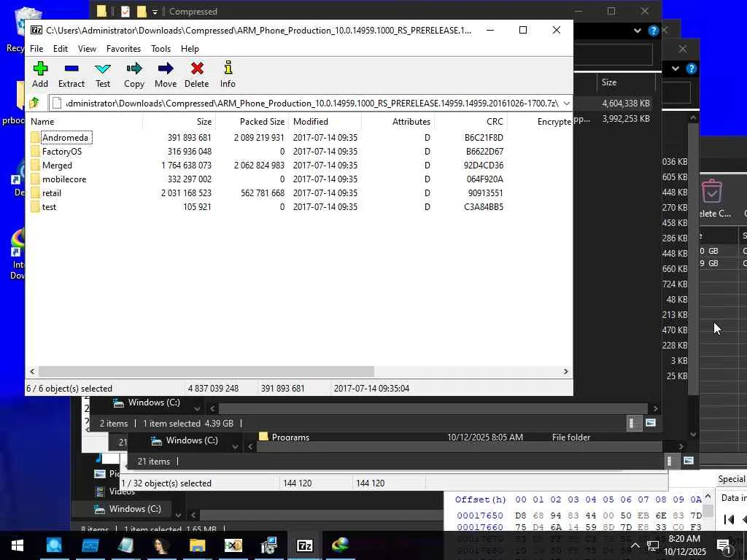
Task: Select the Copy toolbar icon
Action: (134, 69)
